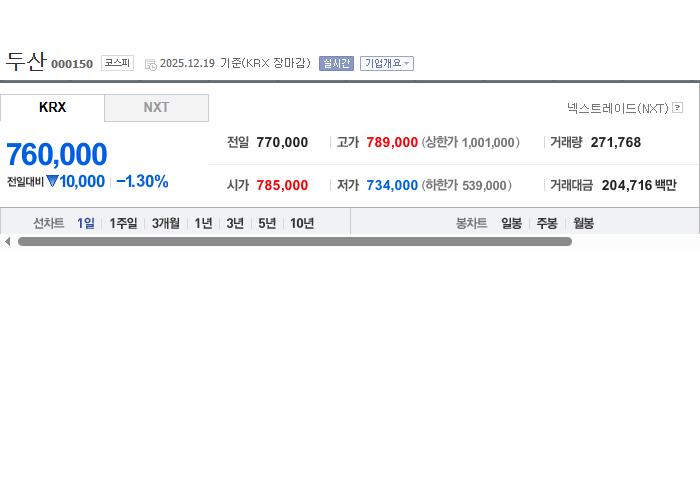Select the 월봉 candle chart

click(583, 223)
